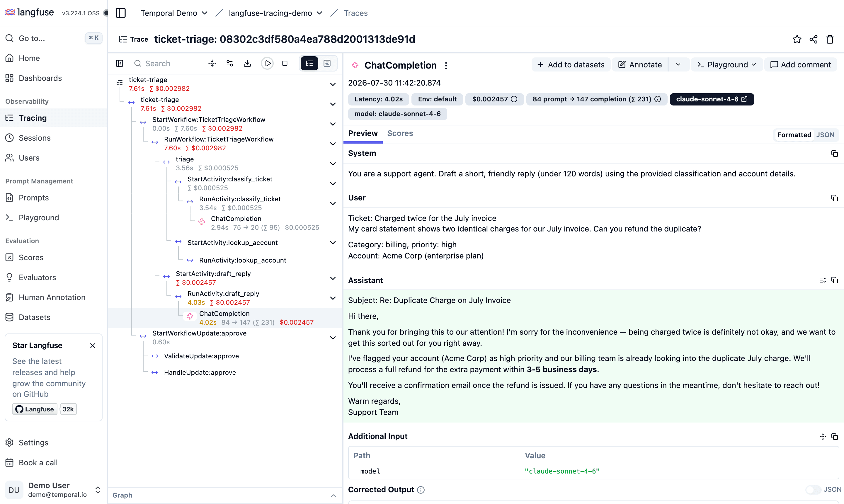
Task: Collapse the triage node
Action: pos(333,164)
